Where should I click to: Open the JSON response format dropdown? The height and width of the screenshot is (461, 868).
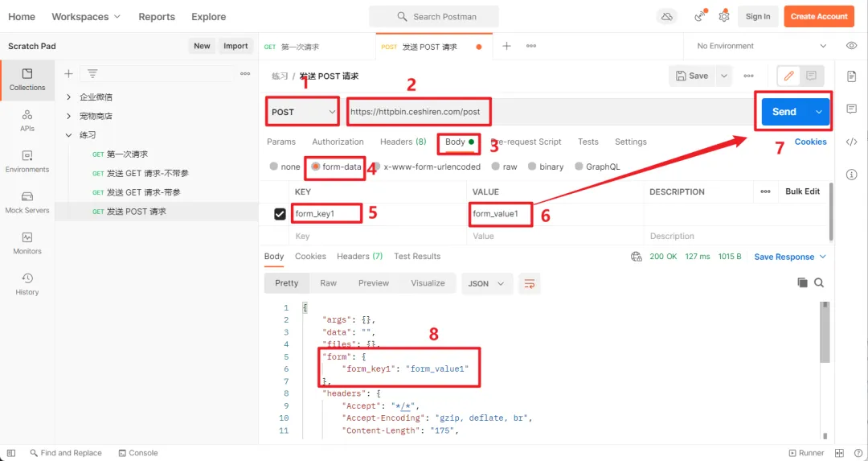[486, 284]
